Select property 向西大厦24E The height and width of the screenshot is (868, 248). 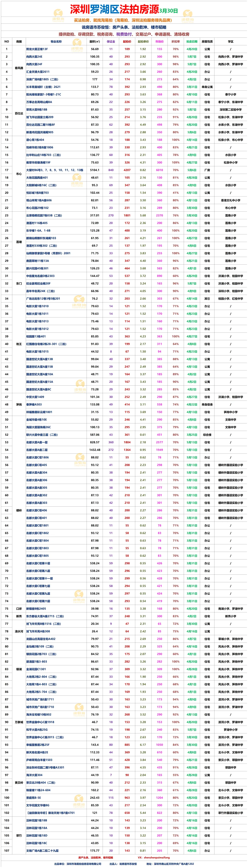tap(34, 57)
